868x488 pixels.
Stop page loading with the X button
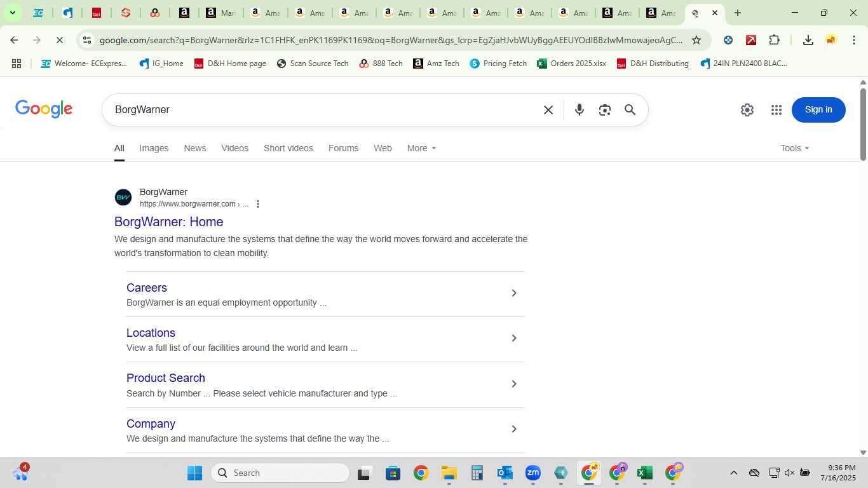tap(59, 40)
